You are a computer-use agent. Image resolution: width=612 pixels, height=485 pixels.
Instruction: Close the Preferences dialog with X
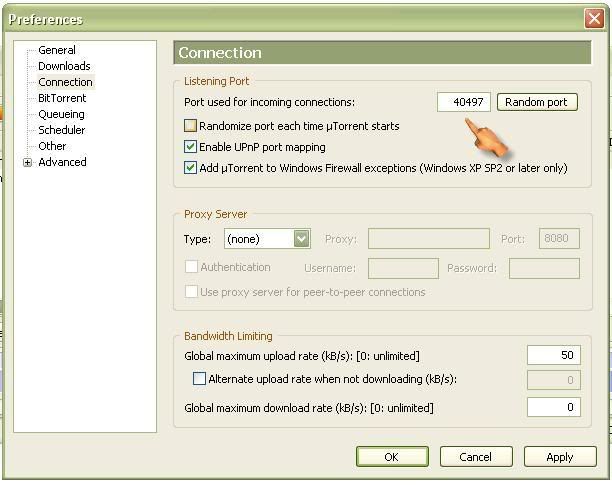coord(594,18)
